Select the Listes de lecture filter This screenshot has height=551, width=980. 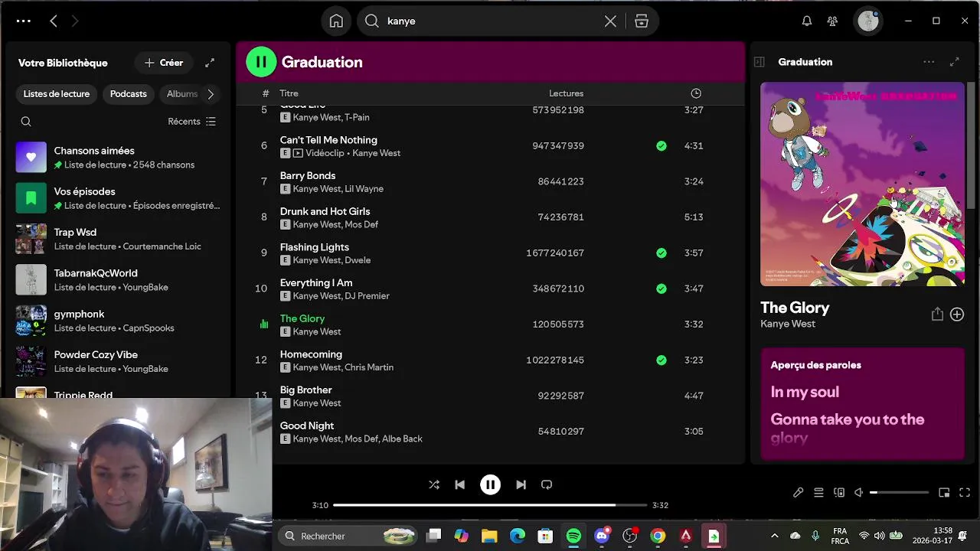(x=57, y=94)
